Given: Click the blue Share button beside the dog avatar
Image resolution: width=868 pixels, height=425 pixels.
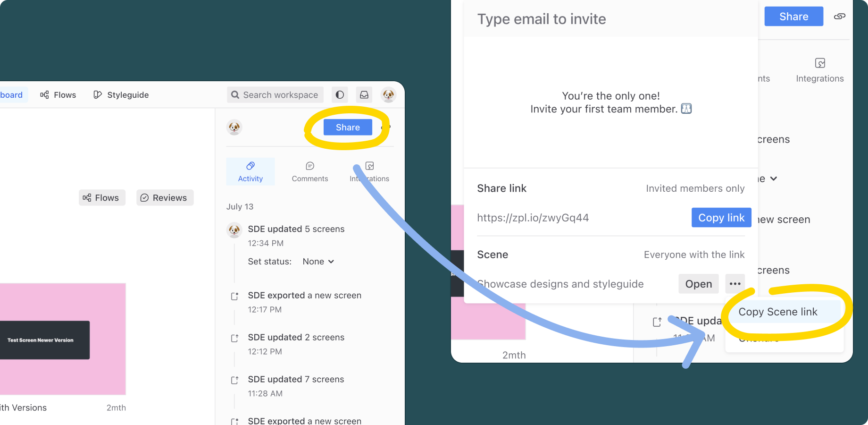Looking at the screenshot, I should click(x=348, y=127).
